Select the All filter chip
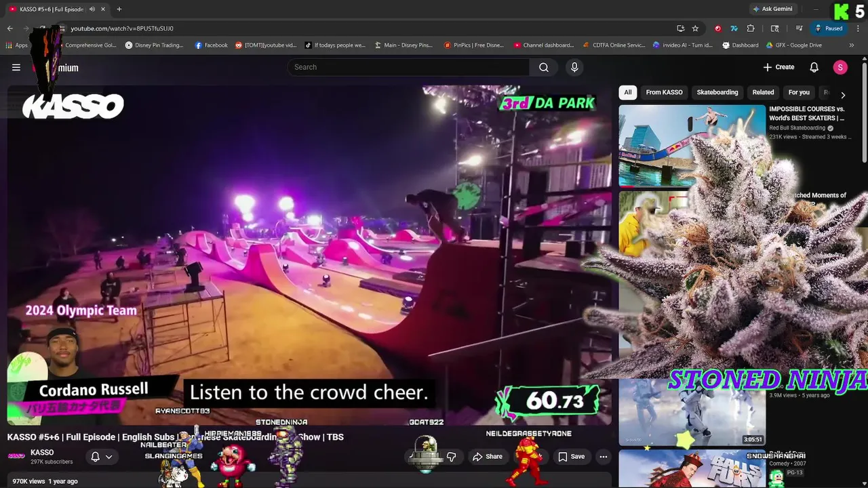 click(628, 92)
